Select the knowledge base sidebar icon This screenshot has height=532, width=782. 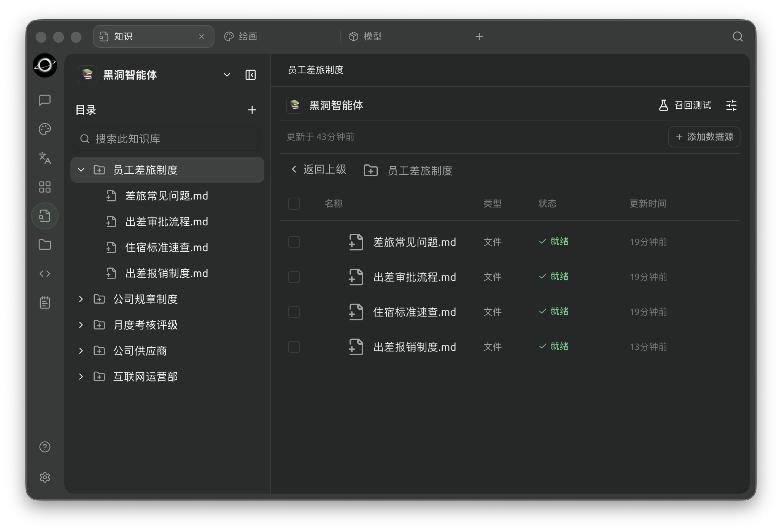pyautogui.click(x=45, y=216)
